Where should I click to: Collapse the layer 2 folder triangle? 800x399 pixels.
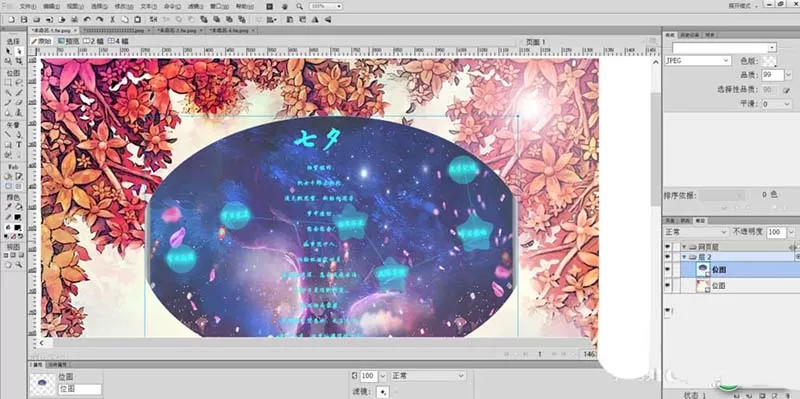coord(684,257)
